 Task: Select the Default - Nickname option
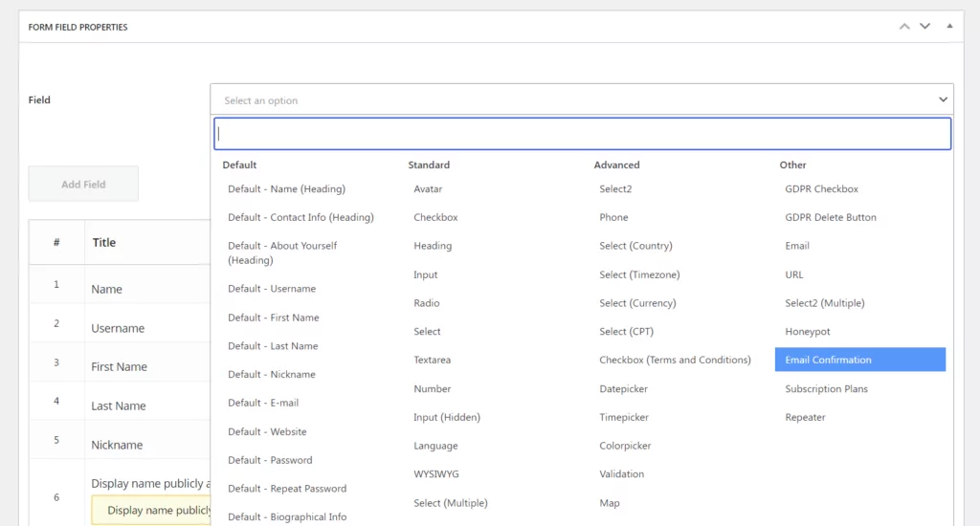271,374
